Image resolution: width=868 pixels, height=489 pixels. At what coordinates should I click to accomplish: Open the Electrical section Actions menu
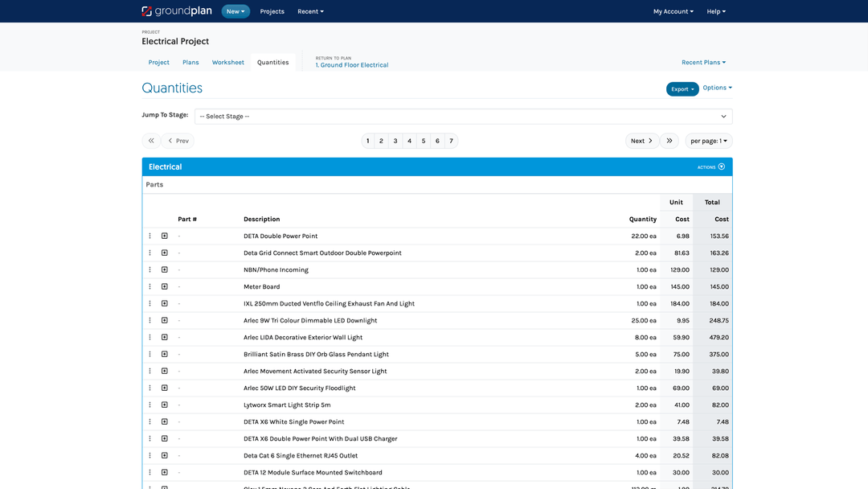tap(710, 166)
